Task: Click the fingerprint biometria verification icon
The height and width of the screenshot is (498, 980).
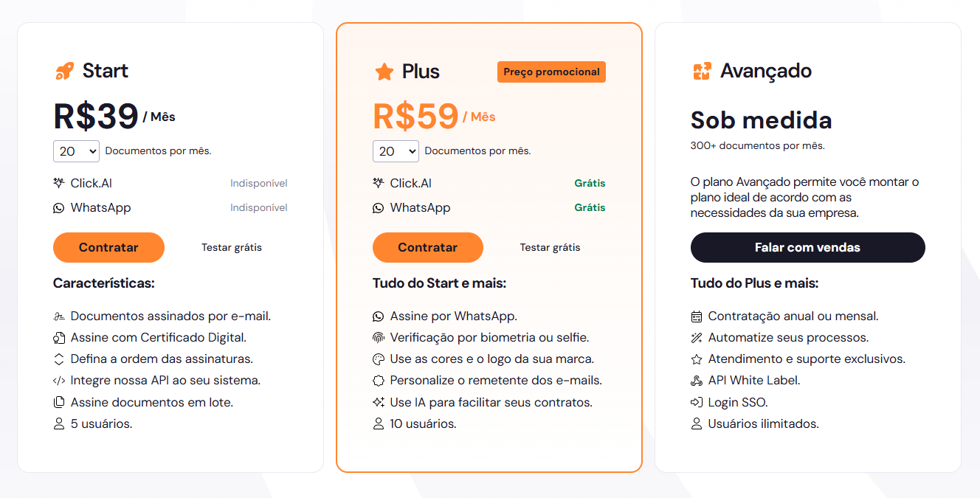Action: pyautogui.click(x=379, y=338)
